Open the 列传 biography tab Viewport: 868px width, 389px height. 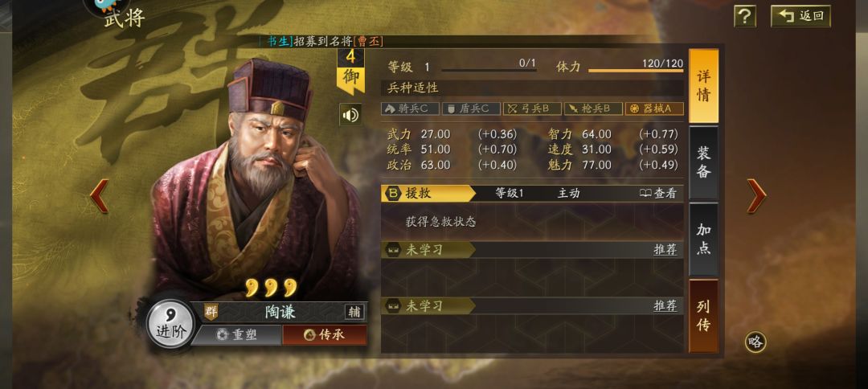point(703,316)
